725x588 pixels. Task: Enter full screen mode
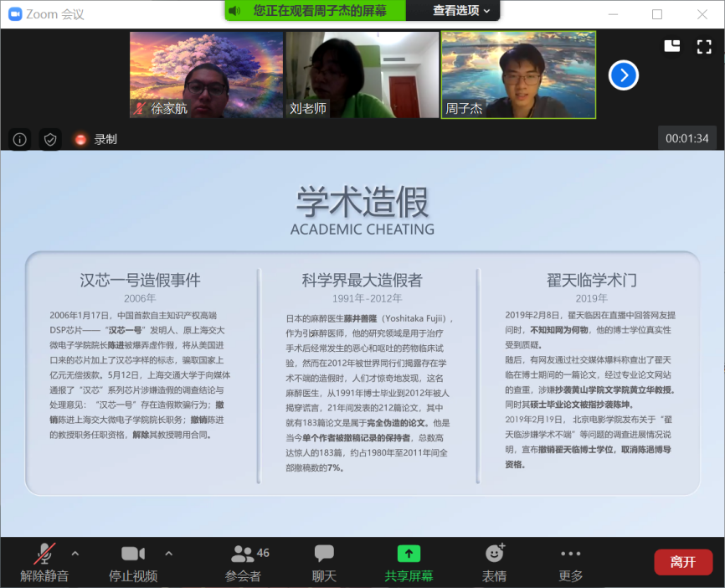coord(704,47)
